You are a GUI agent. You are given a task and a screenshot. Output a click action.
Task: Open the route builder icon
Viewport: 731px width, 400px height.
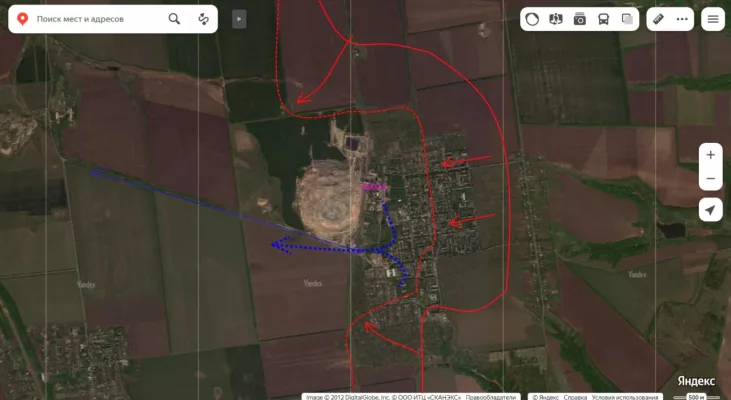click(203, 19)
